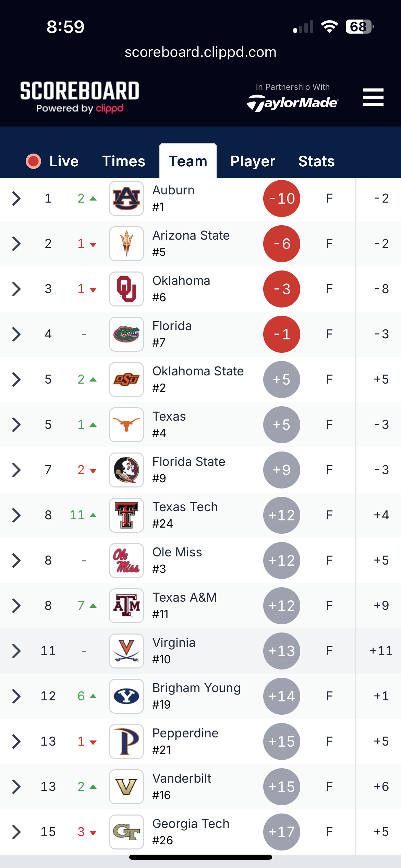
Task: Tap the Ole Miss logo
Action: pyautogui.click(x=126, y=560)
